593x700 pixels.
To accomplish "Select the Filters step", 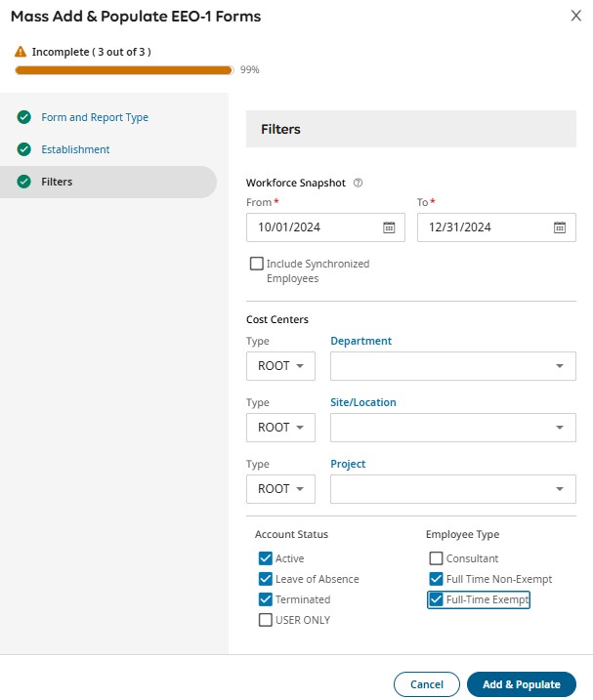I will pyautogui.click(x=108, y=182).
